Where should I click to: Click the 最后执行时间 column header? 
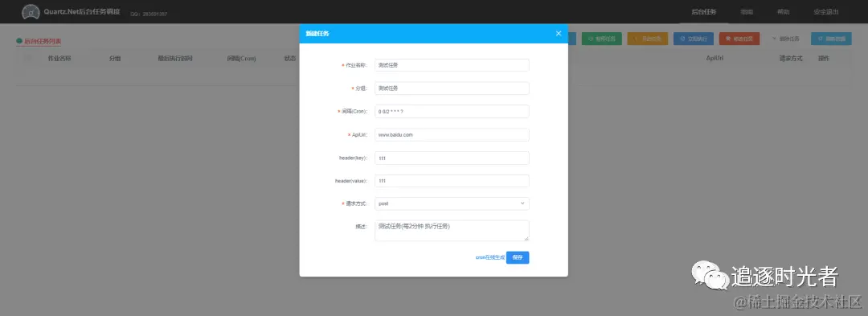(x=175, y=58)
